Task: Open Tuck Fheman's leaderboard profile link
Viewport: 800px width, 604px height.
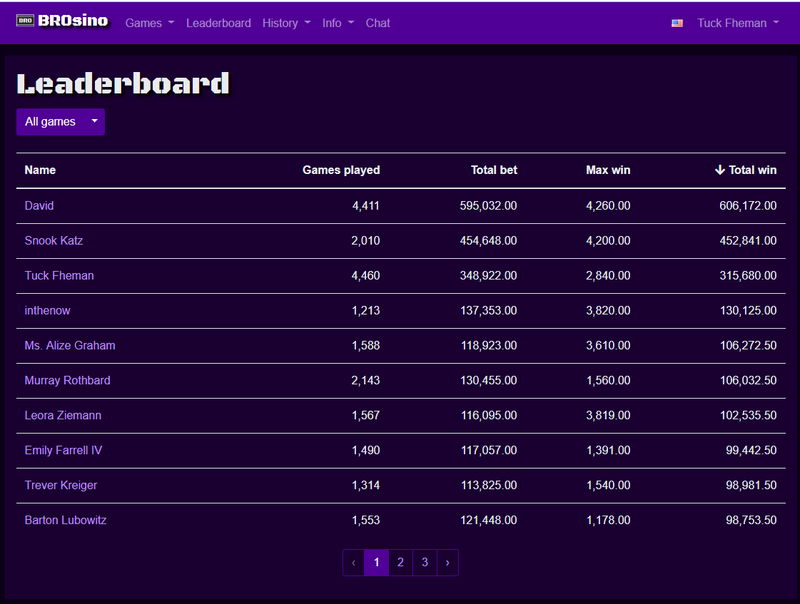Action: pos(59,275)
